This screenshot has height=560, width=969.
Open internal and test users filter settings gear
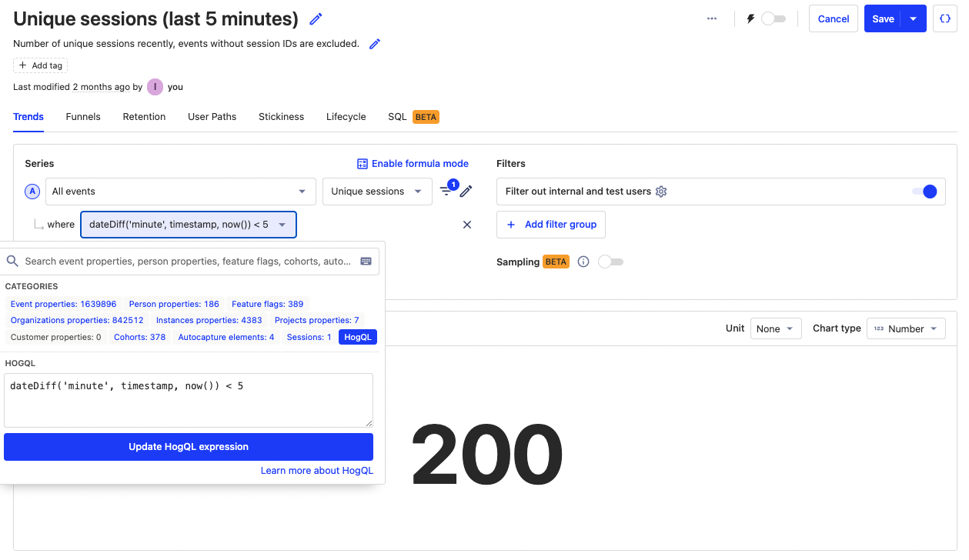tap(661, 192)
